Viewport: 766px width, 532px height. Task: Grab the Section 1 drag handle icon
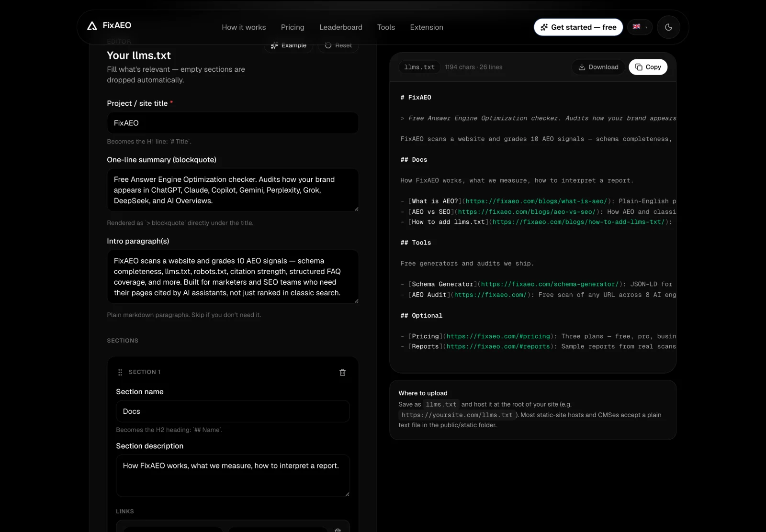(120, 372)
